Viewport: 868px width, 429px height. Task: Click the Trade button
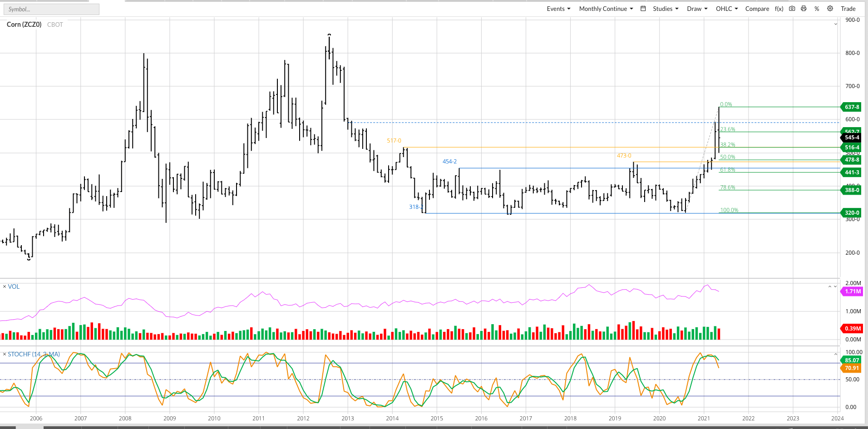[x=848, y=9]
